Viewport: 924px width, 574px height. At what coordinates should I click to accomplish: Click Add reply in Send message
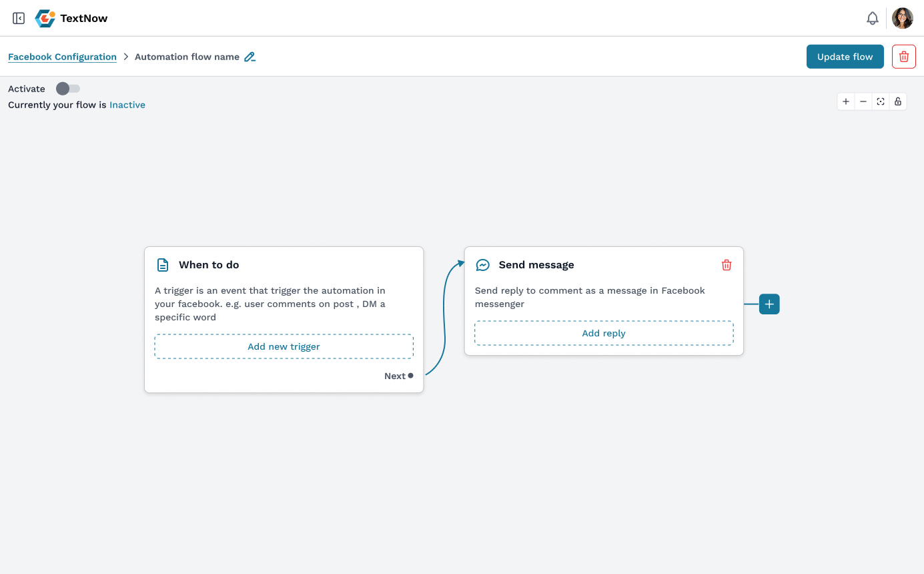(x=604, y=333)
